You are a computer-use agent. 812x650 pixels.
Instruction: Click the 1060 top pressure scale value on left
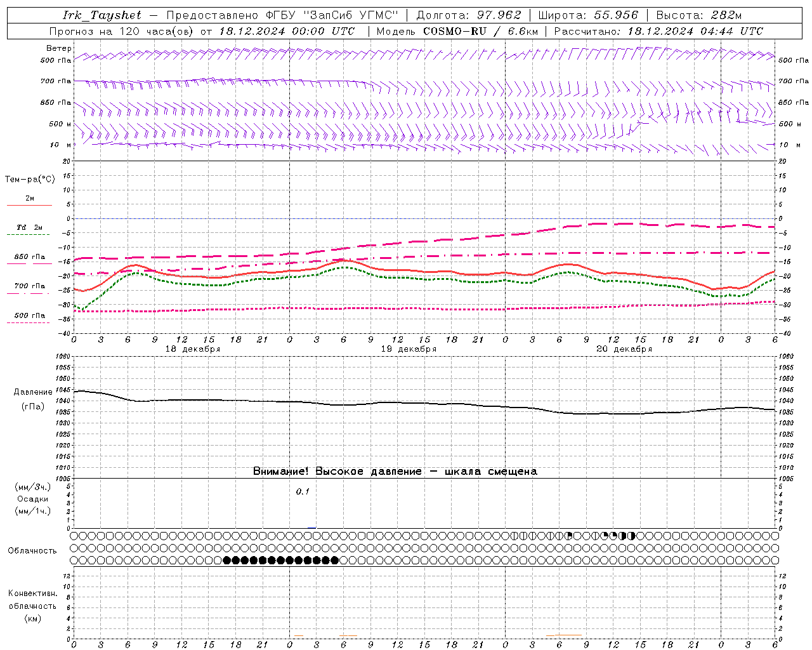(x=63, y=357)
